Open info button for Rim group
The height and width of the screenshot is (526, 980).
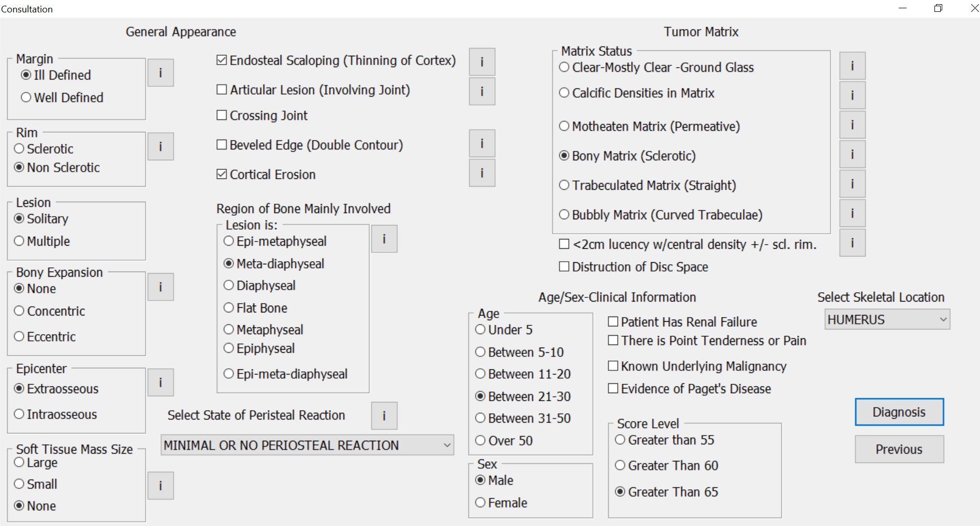pyautogui.click(x=160, y=147)
